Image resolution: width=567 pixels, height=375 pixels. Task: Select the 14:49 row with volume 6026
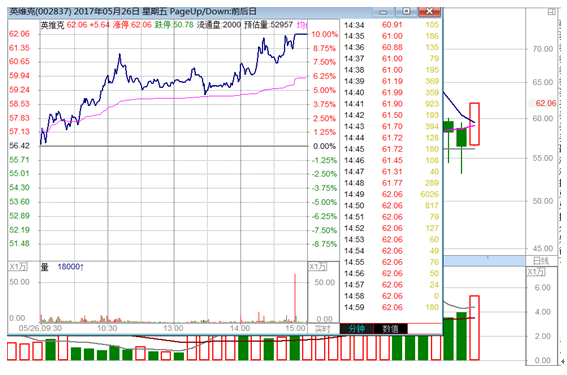coord(391,194)
